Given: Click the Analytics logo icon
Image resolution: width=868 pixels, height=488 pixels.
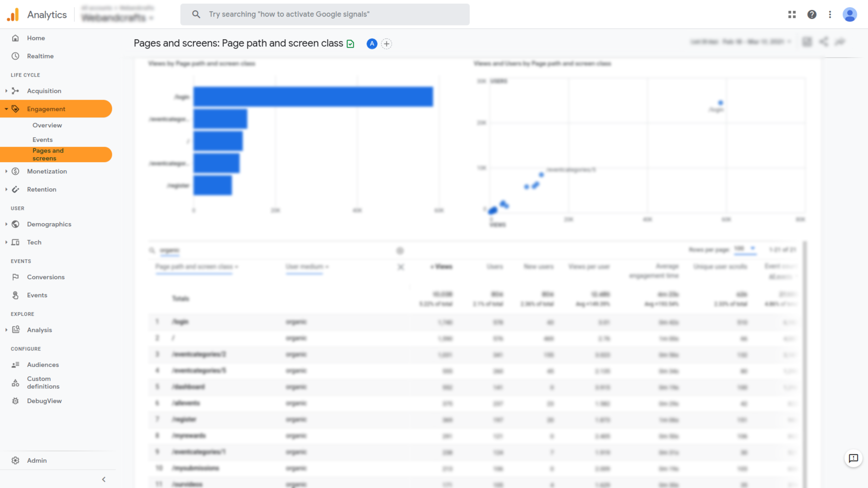Looking at the screenshot, I should pyautogui.click(x=13, y=14).
